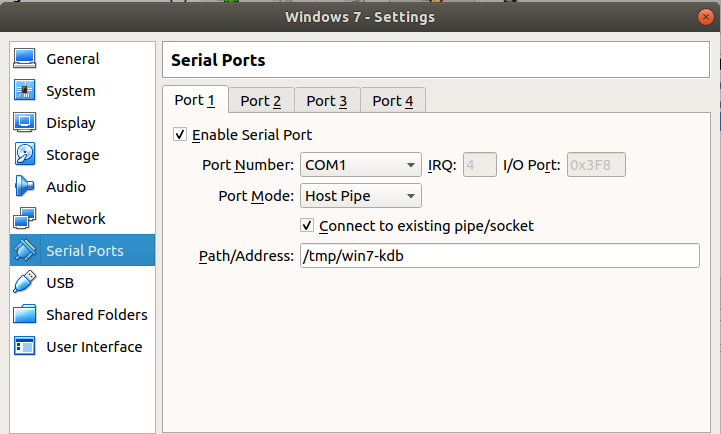Close the Windows 7 Settings dialog
This screenshot has height=434, width=721.
pyautogui.click(x=706, y=17)
